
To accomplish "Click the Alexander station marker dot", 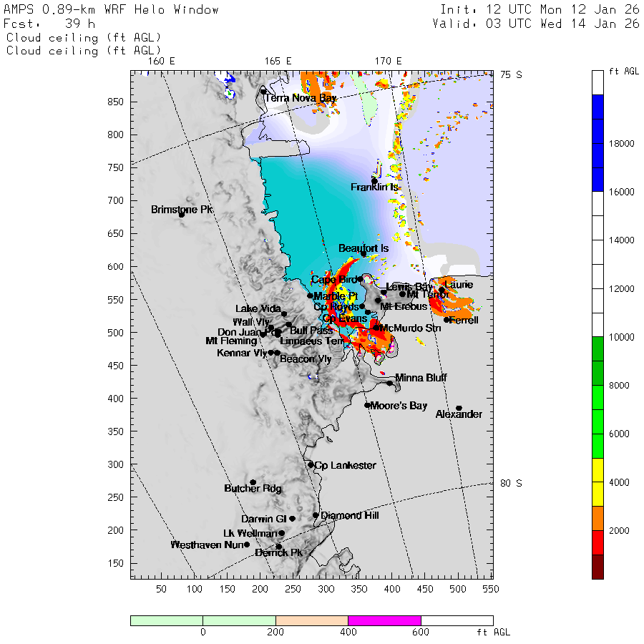I will [459, 409].
